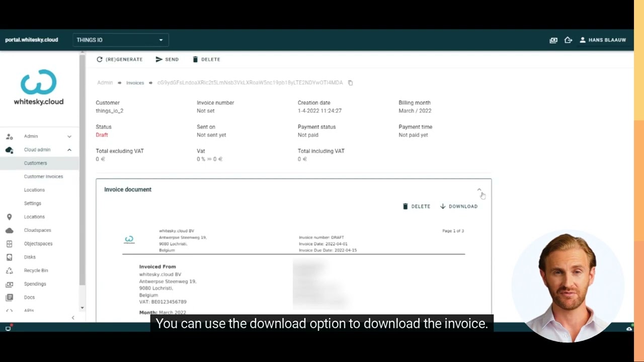The width and height of the screenshot is (644, 362).
Task: Send the invoice with the Send button
Action: 167,59
